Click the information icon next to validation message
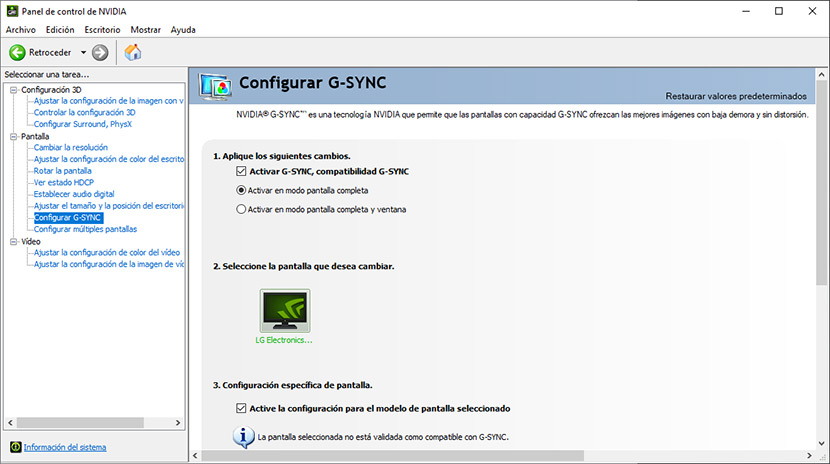830x464 pixels. pyautogui.click(x=242, y=436)
